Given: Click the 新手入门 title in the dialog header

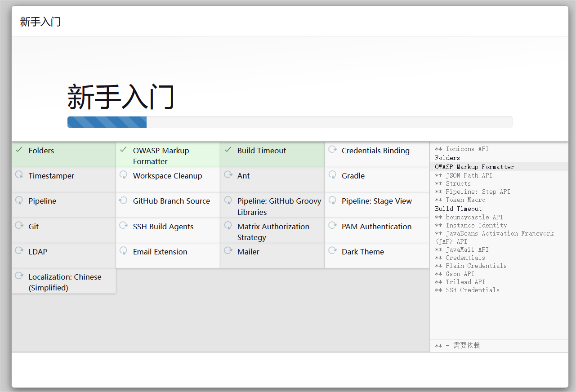Looking at the screenshot, I should tap(40, 22).
